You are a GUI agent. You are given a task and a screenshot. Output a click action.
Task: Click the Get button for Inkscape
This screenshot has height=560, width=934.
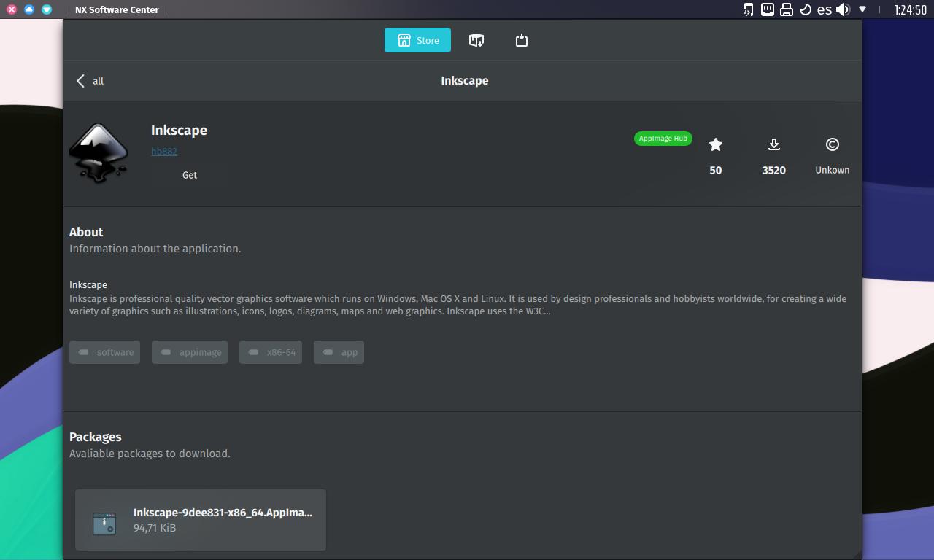tap(190, 175)
